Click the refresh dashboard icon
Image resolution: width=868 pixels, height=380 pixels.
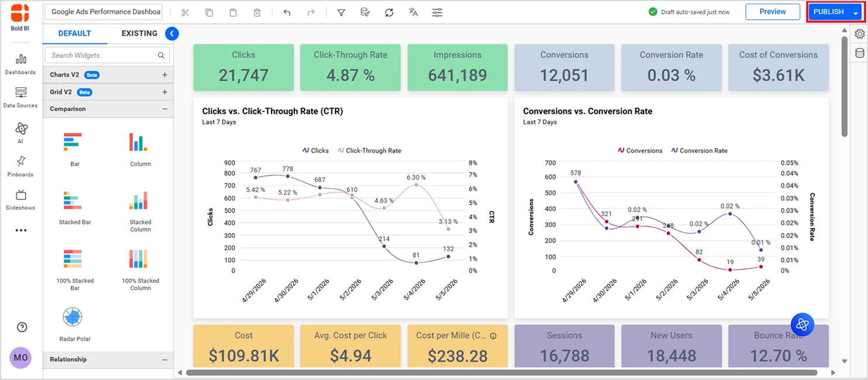389,12
